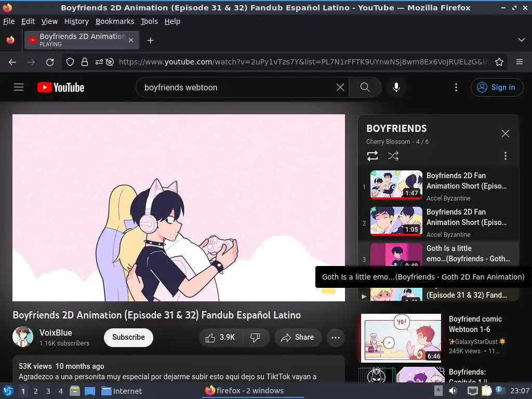The image size is (532, 399).
Task: Open the clipboard tray icon
Action: click(486, 391)
